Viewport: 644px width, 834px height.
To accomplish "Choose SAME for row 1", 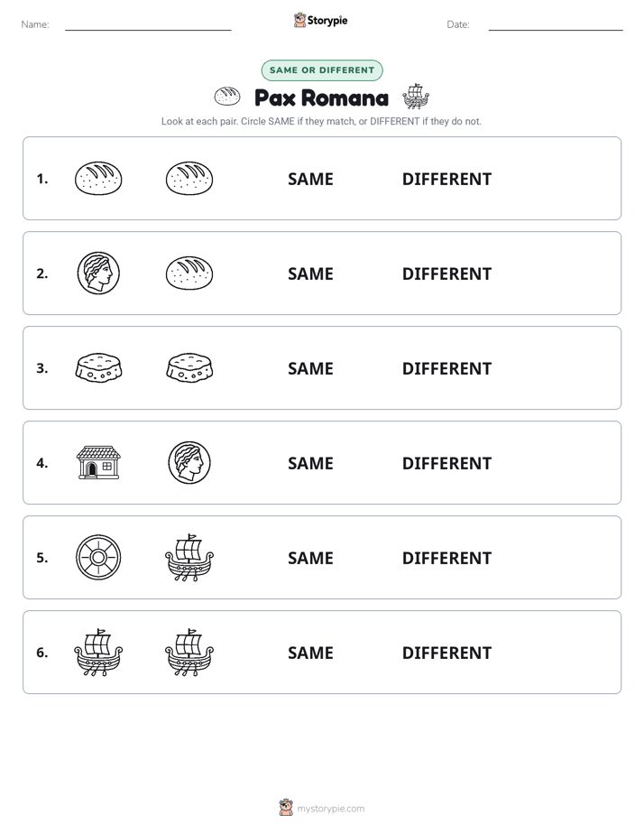I will click(x=310, y=180).
